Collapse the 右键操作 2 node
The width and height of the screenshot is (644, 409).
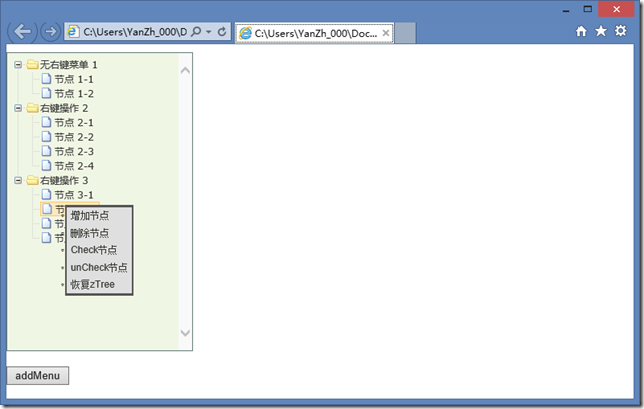click(18, 108)
